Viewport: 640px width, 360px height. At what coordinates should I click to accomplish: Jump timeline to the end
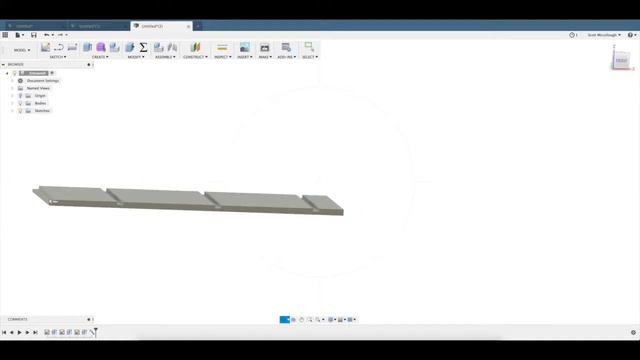36,333
